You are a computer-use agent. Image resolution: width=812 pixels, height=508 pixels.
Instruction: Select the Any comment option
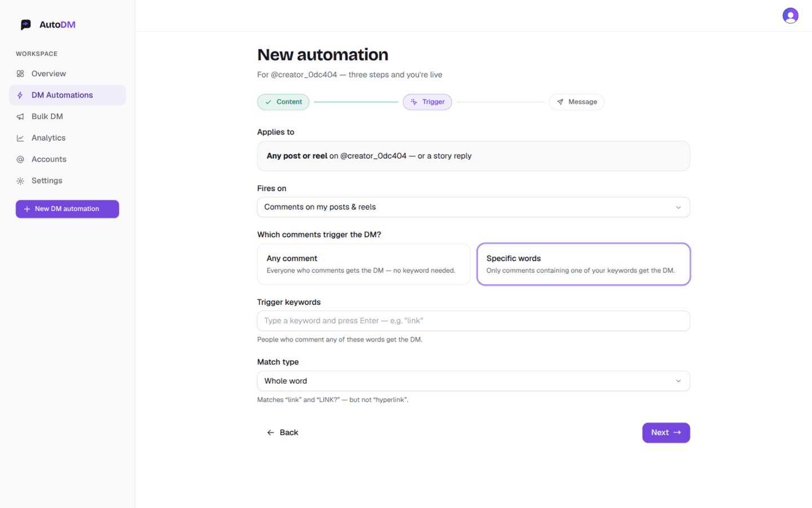(364, 264)
